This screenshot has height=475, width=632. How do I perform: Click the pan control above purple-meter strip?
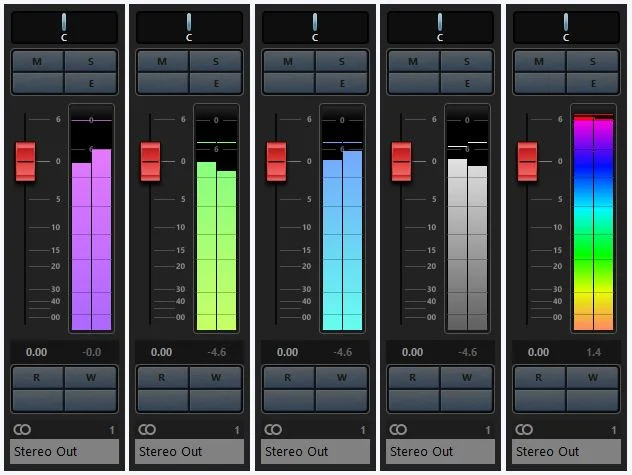pos(64,27)
